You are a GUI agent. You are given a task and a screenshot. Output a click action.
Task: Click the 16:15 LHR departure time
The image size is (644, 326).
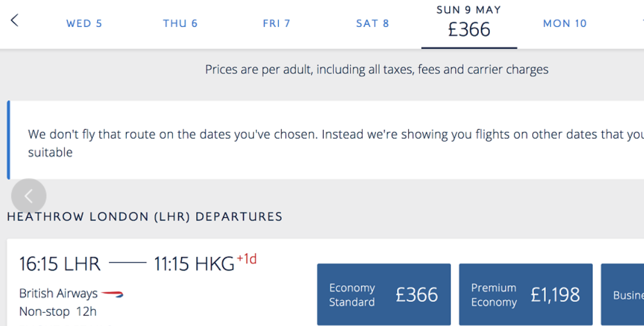coord(60,264)
